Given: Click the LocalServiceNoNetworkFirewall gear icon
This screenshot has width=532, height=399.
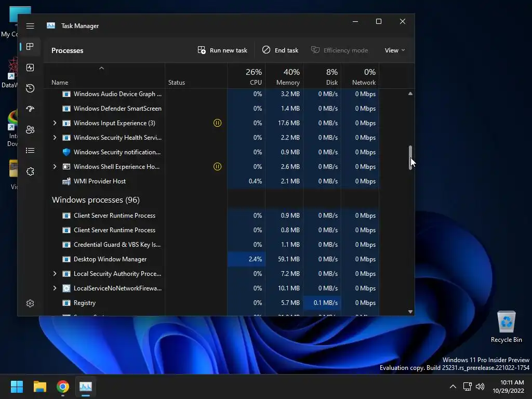Looking at the screenshot, I should pyautogui.click(x=66, y=288).
